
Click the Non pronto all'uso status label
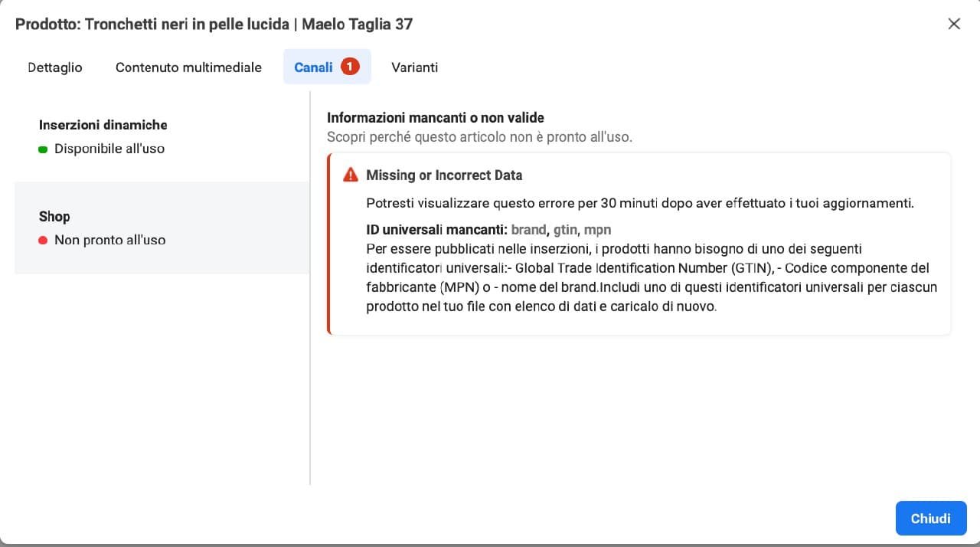(x=109, y=240)
